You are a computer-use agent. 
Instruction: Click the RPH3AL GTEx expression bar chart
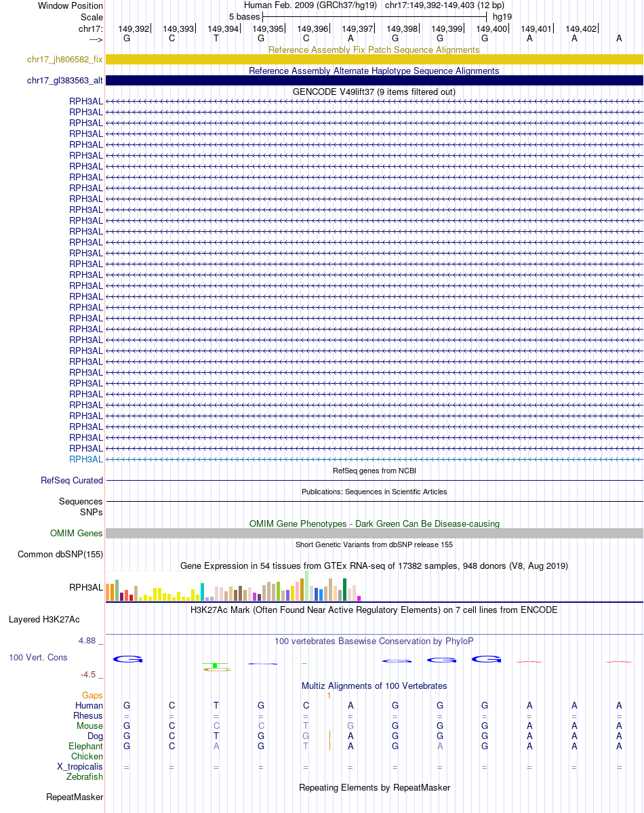[233, 586]
